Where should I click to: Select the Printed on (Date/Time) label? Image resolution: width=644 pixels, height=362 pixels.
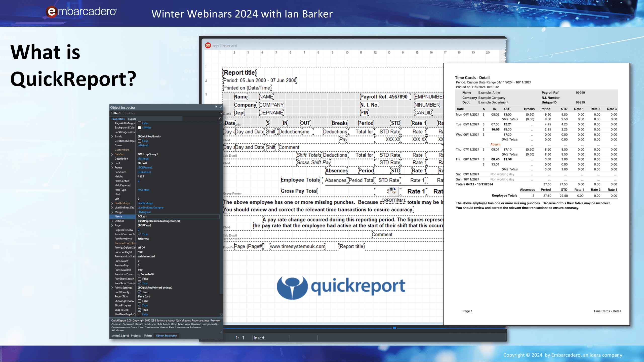click(x=248, y=88)
